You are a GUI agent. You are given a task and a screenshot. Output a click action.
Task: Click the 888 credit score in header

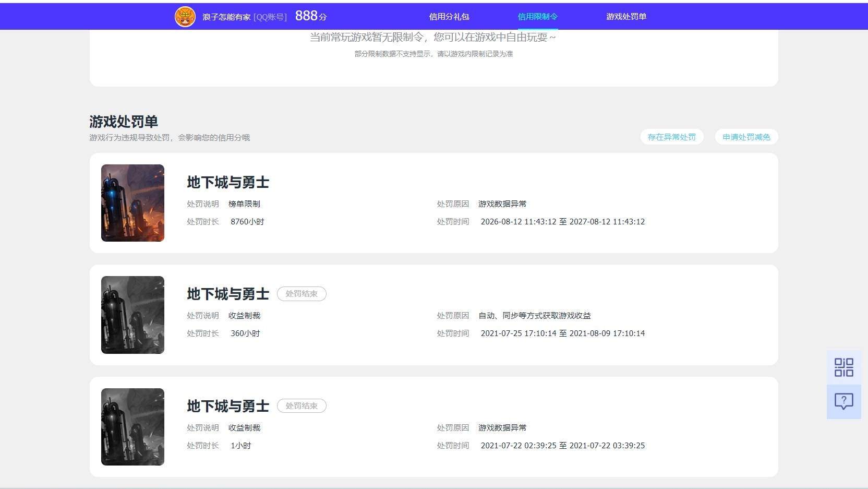(311, 16)
